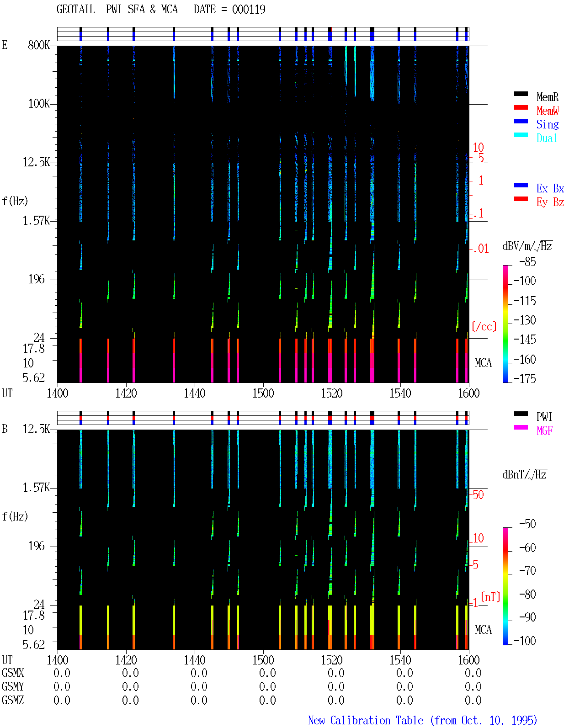This screenshot has height=728, width=585.
Task: Click the GSMX row label
Action: [x=13, y=673]
